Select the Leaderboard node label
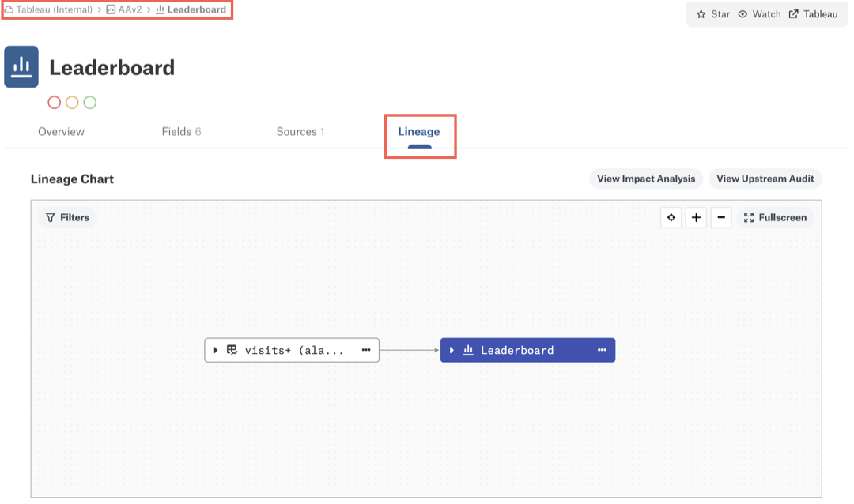The height and width of the screenshot is (504, 854). (517, 351)
